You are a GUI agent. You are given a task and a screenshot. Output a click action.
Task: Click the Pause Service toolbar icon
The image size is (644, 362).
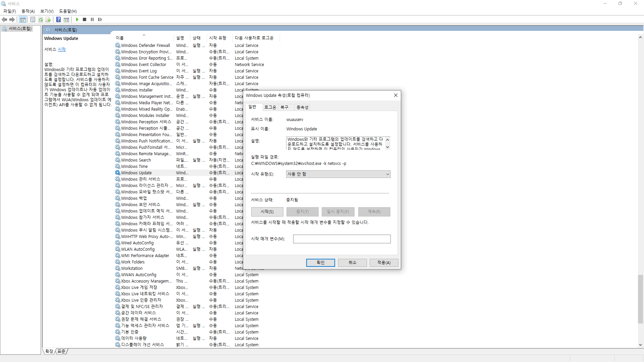(x=92, y=19)
